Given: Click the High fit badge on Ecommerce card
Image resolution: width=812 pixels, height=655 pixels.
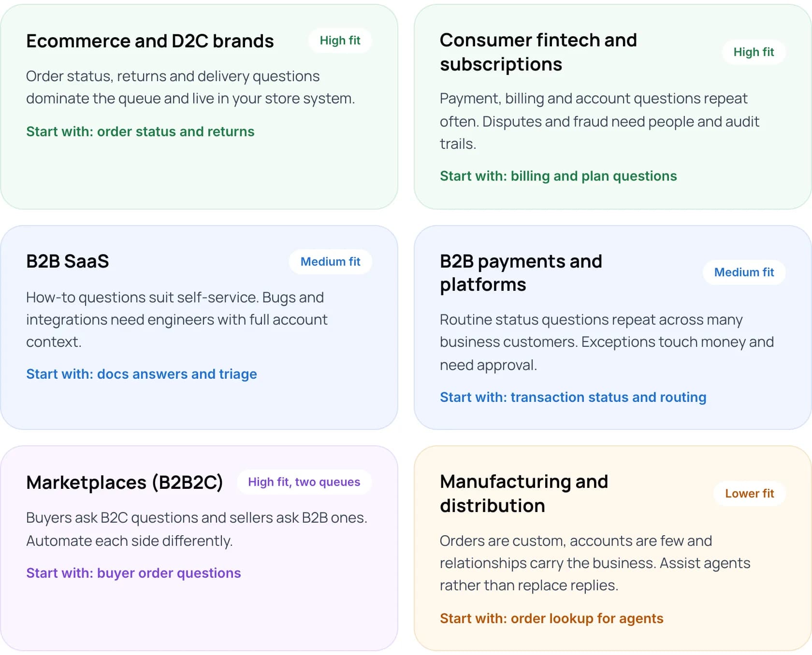Looking at the screenshot, I should coord(340,41).
